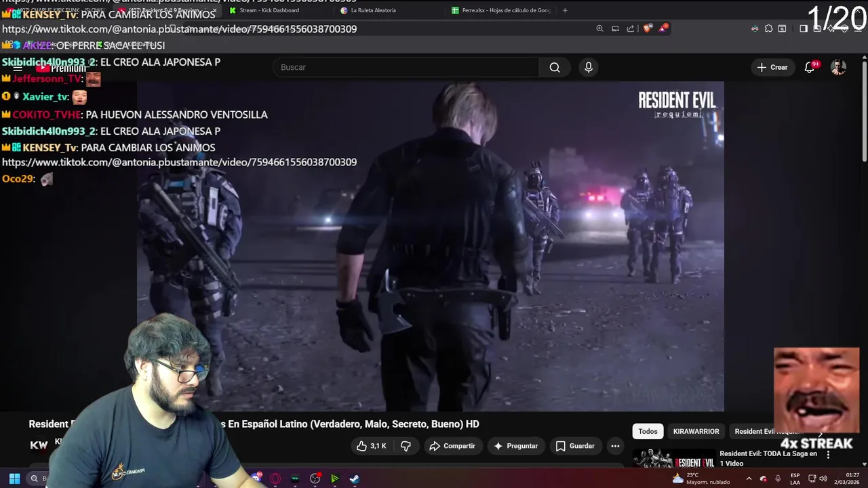
Task: Show hidden system tray icons
Action: (x=749, y=479)
